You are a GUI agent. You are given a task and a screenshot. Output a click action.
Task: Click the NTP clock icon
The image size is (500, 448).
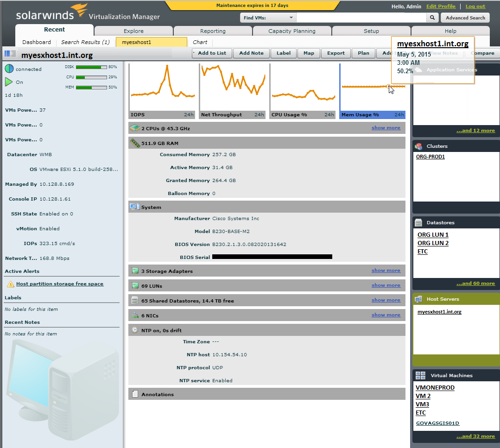tap(135, 330)
